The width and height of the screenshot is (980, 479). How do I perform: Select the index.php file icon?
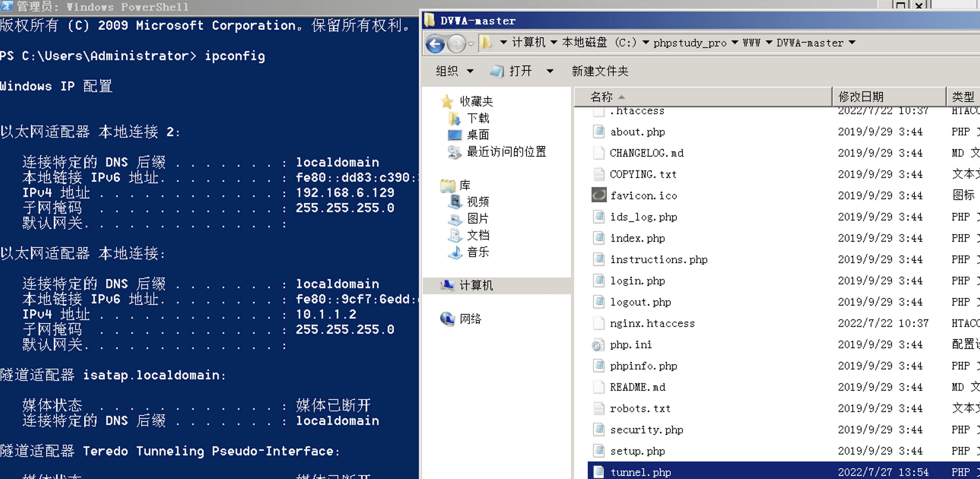tap(598, 238)
